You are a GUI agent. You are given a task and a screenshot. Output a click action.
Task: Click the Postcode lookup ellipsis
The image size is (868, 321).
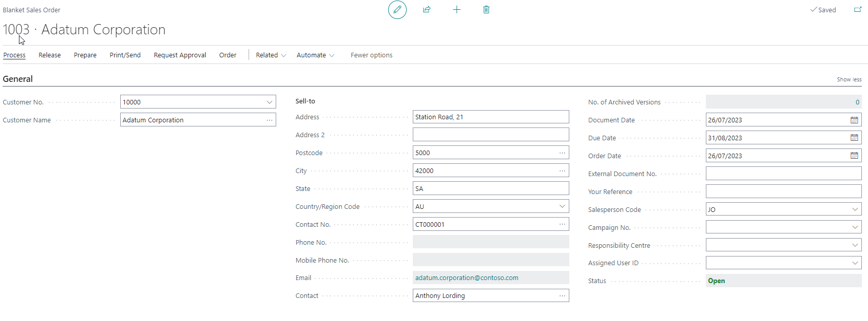pyautogui.click(x=562, y=153)
